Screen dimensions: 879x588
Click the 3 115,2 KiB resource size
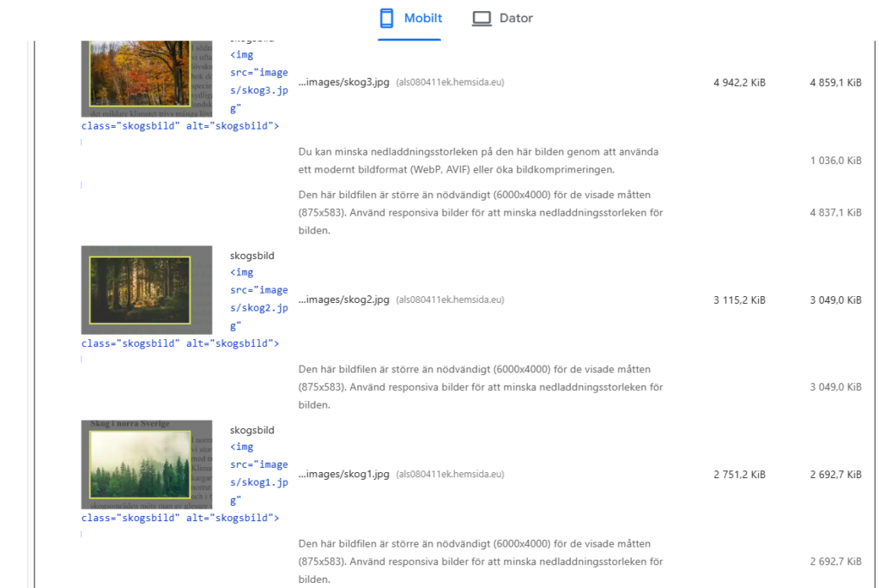pos(739,300)
